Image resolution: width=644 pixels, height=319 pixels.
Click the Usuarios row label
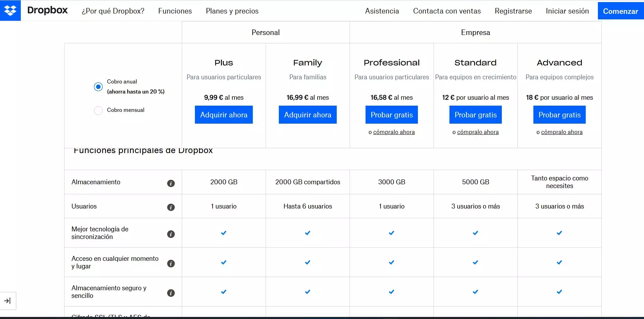[84, 206]
